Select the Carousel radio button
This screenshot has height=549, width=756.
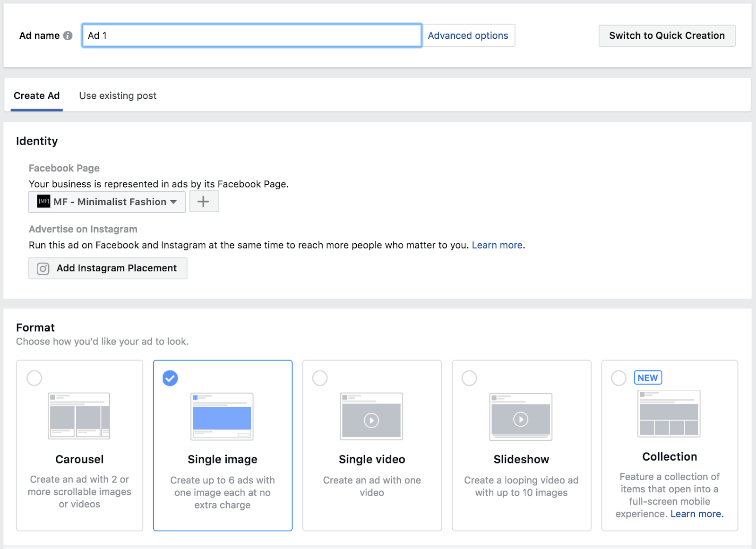(x=34, y=378)
